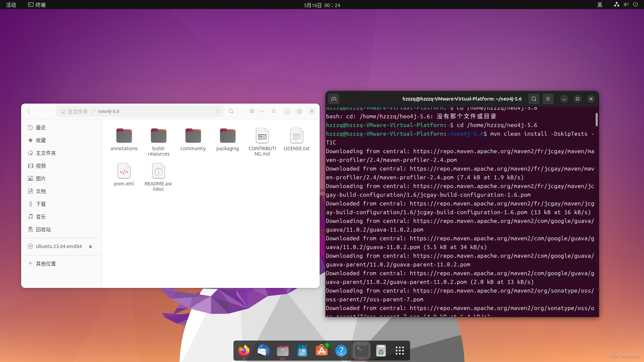Open 主文件夹 in the sidebar
Viewport: 644px width, 362px height.
(x=61, y=153)
